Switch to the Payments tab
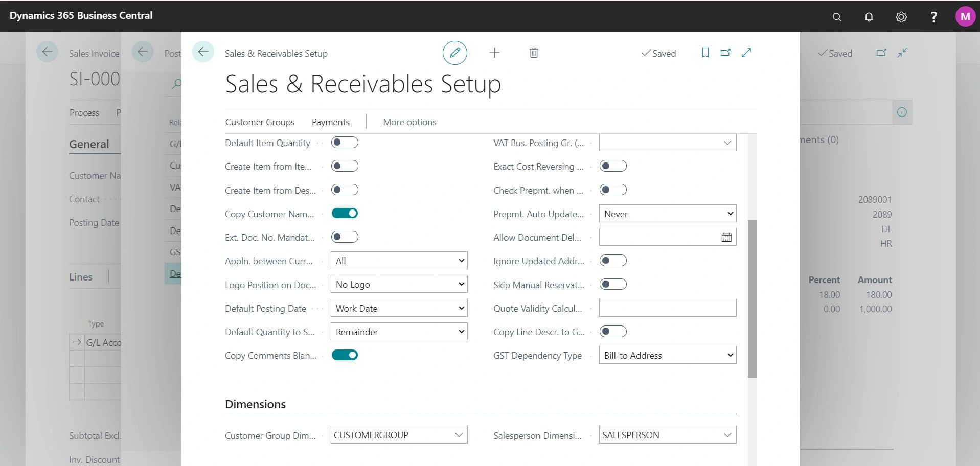This screenshot has height=466, width=980. [330, 122]
